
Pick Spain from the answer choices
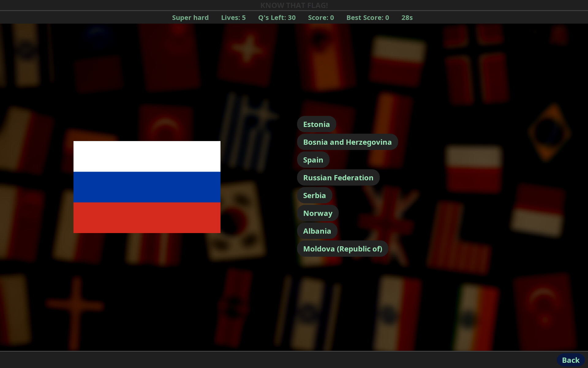pyautogui.click(x=313, y=159)
